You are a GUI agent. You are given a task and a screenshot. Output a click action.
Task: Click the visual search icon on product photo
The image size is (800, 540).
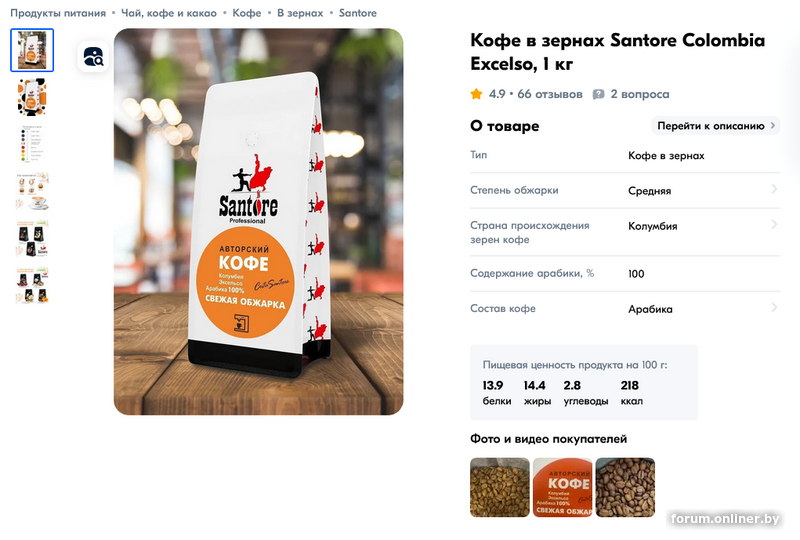click(93, 57)
